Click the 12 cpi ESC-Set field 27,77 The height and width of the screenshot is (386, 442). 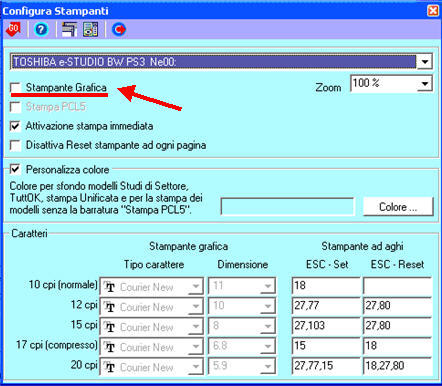pos(326,306)
